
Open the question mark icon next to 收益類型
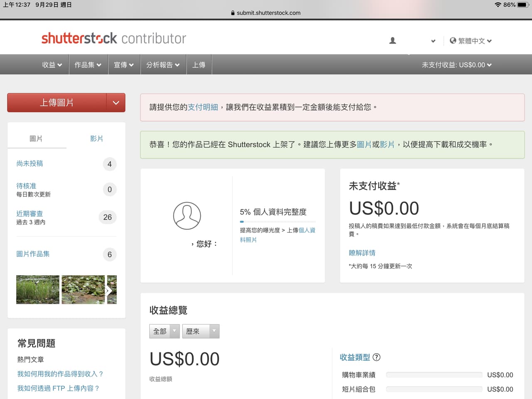pyautogui.click(x=377, y=357)
